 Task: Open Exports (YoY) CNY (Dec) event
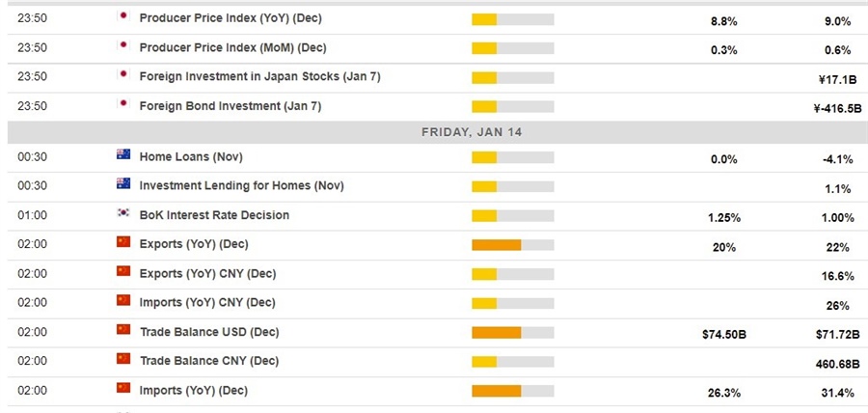(206, 273)
